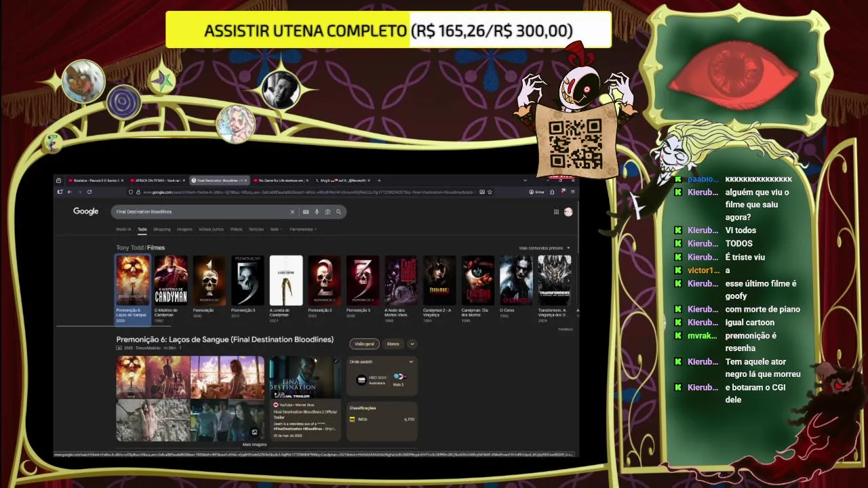Expand the Mais search filters dropdown
This screenshot has height=488, width=868.
point(275,229)
